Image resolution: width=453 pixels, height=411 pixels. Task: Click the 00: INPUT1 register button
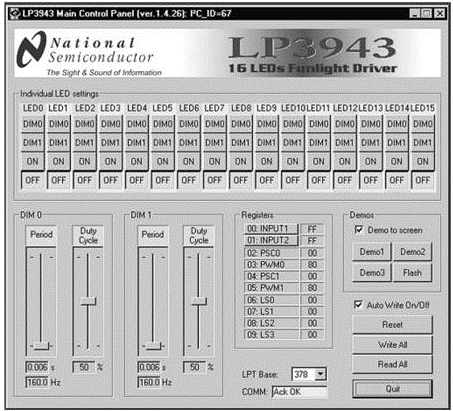(271, 229)
